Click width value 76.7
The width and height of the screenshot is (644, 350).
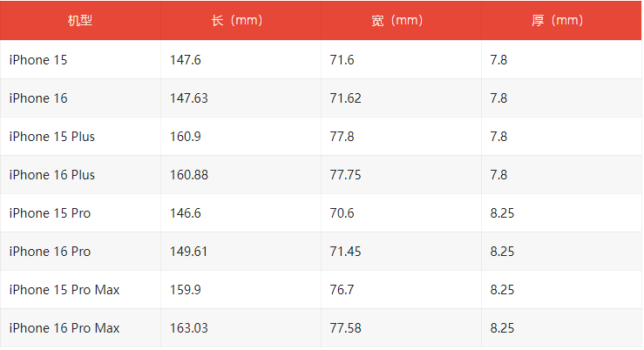(x=342, y=290)
